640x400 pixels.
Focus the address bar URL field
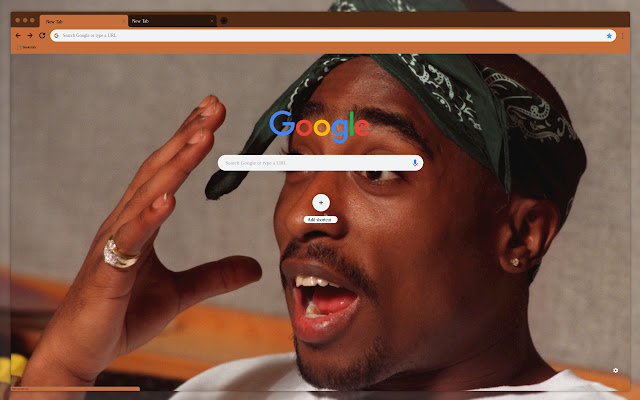(x=333, y=36)
